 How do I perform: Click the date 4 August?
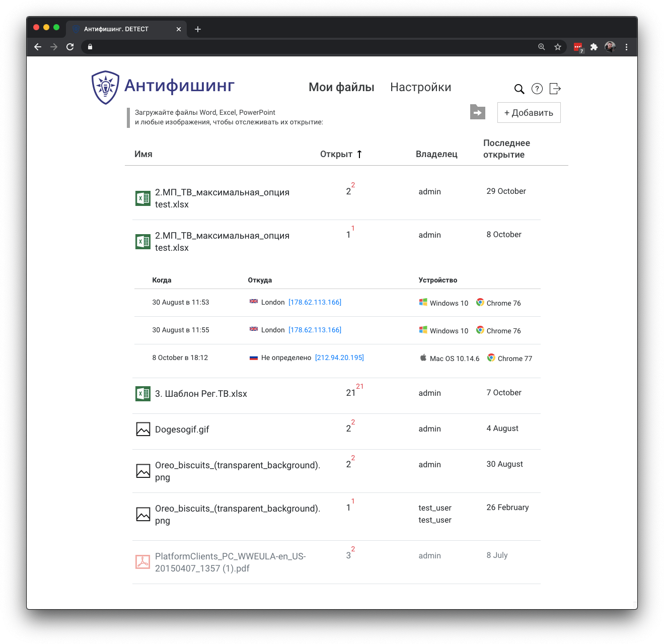[x=502, y=428]
